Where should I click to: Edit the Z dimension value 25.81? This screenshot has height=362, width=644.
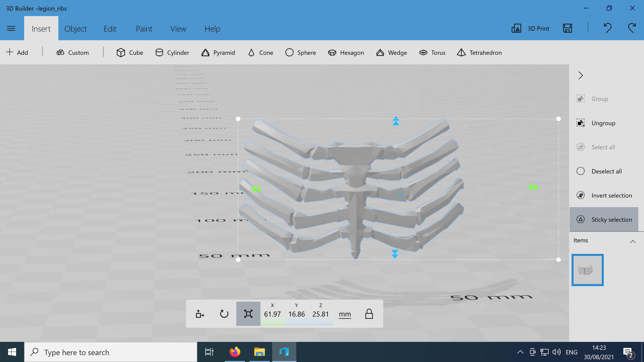pos(320,314)
